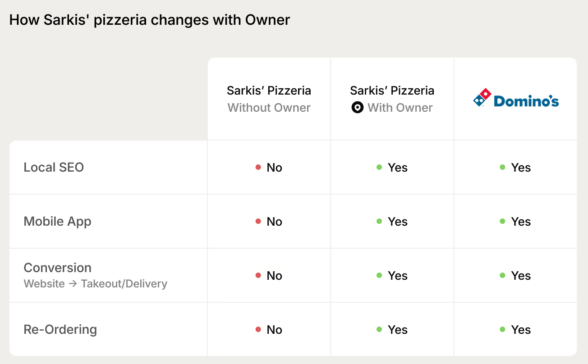Select the Conversion row label
The image size is (588, 364).
tap(57, 268)
